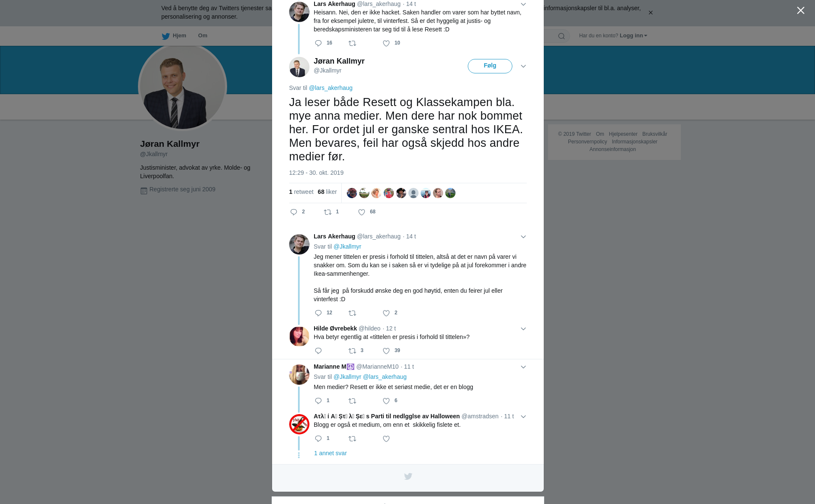Like the amstradsen blog tweet
The image size is (815, 504).
tap(386, 439)
